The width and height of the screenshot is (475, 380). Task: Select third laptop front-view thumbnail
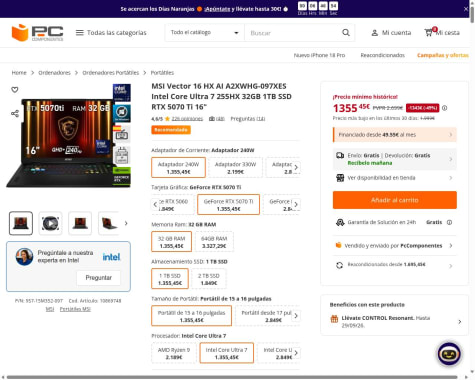(80, 223)
